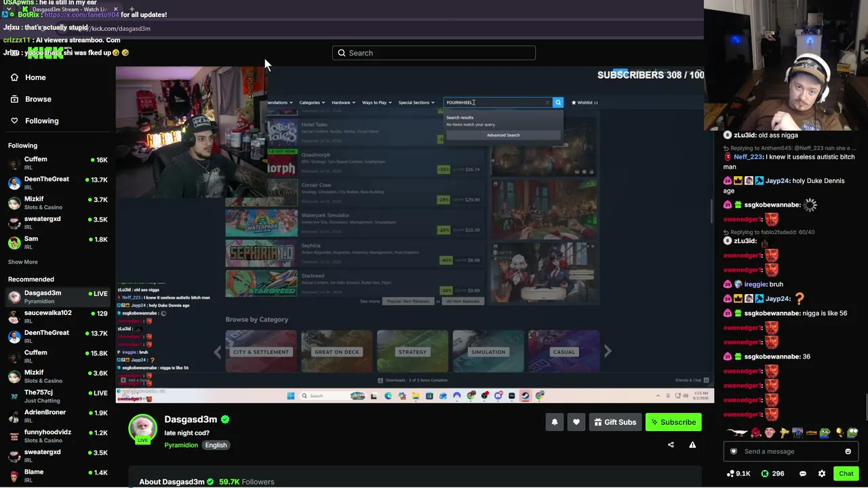Click the verified badge next to Dasgasd3m

[225, 420]
